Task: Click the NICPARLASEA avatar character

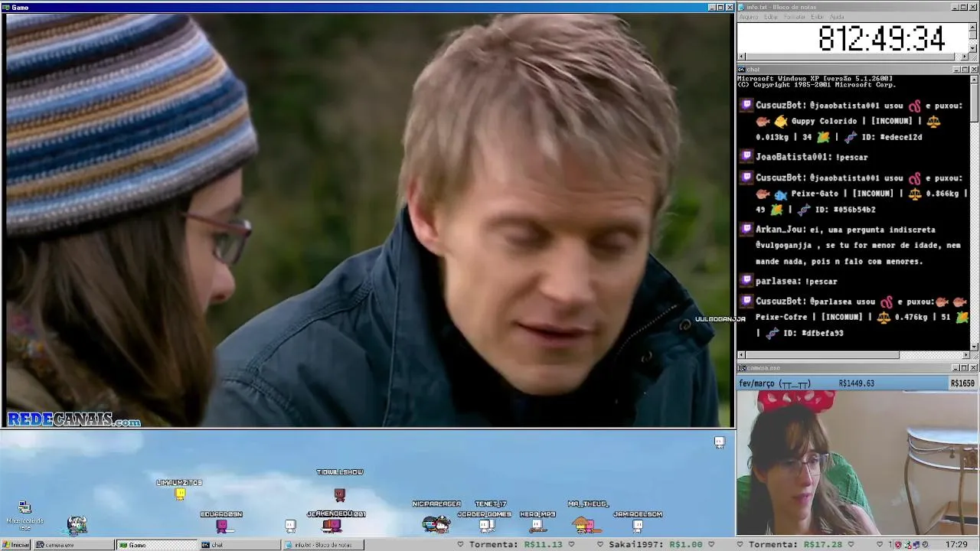Action: [x=436, y=524]
